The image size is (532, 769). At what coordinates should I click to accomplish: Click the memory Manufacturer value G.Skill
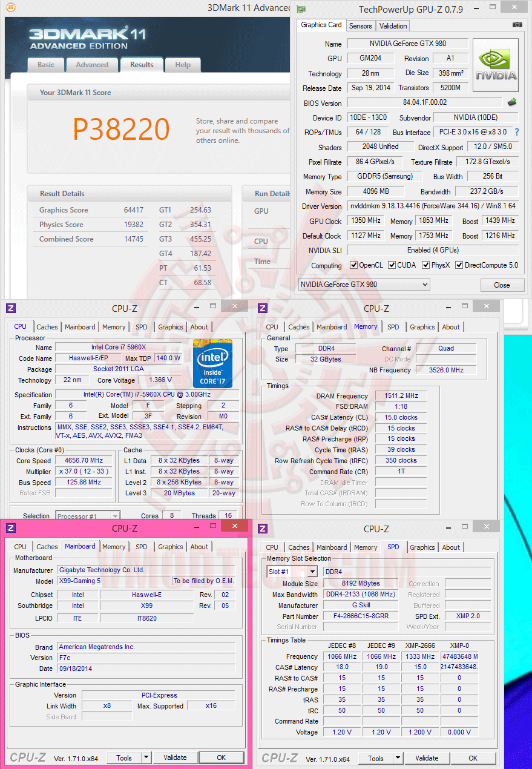[x=361, y=606]
